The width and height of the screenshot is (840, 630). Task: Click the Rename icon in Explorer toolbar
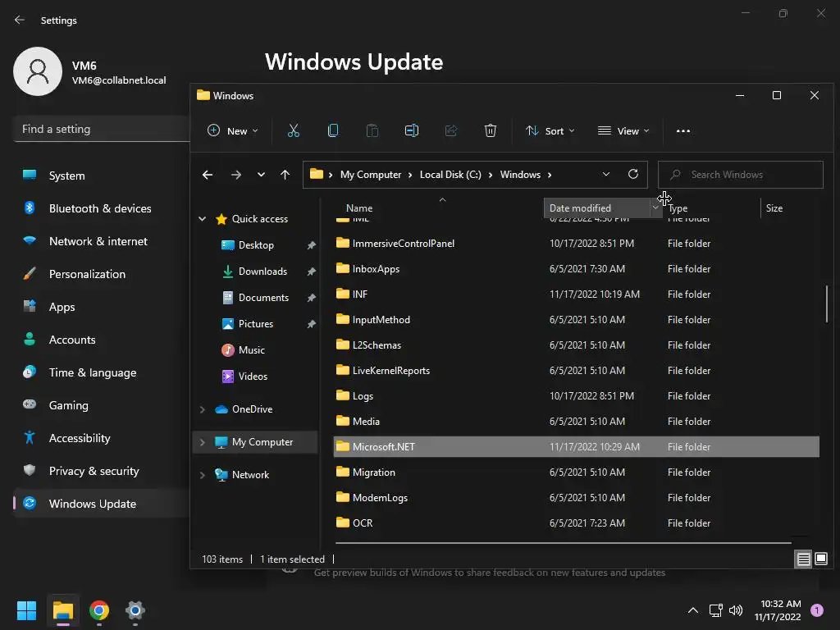coord(412,130)
